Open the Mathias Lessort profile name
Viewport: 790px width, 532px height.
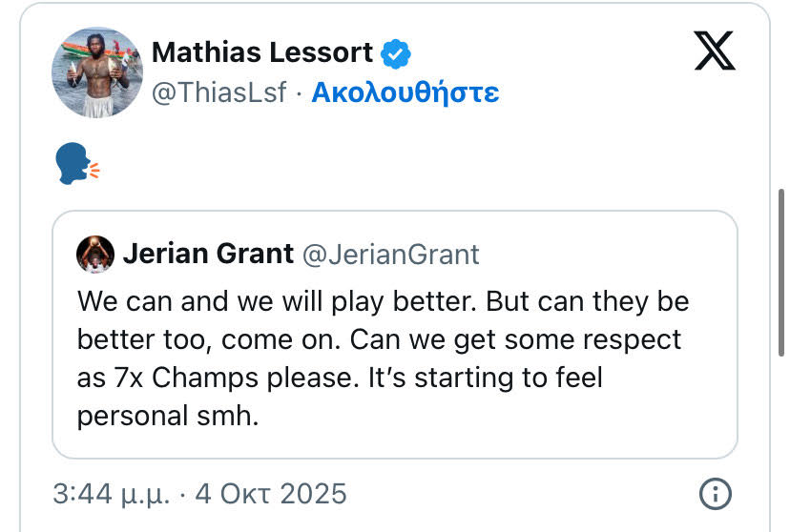pyautogui.click(x=263, y=52)
